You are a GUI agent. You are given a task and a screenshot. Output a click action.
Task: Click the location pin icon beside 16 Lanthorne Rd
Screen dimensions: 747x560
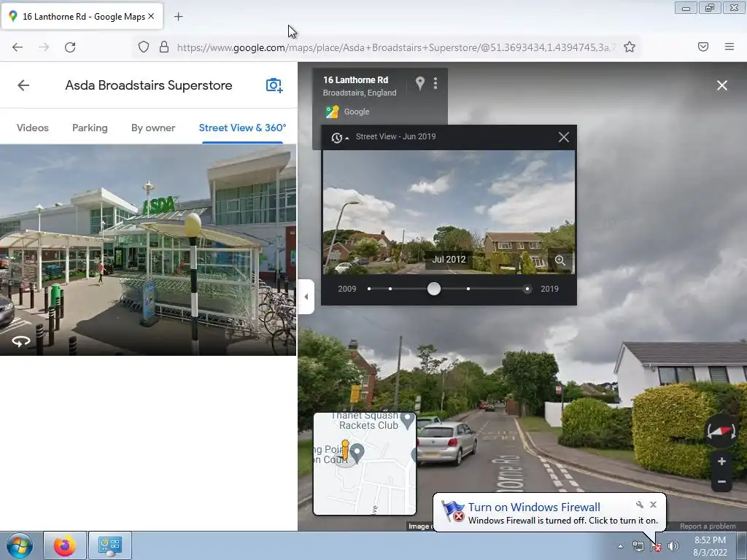[x=419, y=83]
